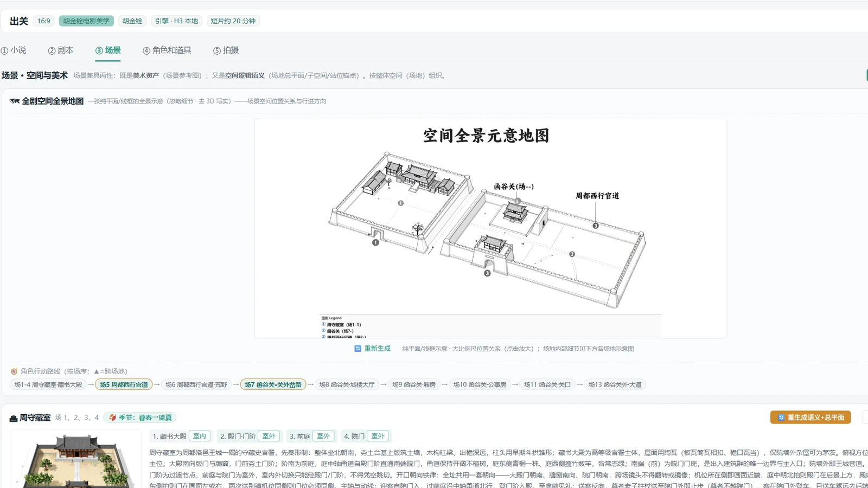Click the refresh icon in 重生成语义+总平面
Viewport: 868px width, 488px height.
click(x=781, y=418)
